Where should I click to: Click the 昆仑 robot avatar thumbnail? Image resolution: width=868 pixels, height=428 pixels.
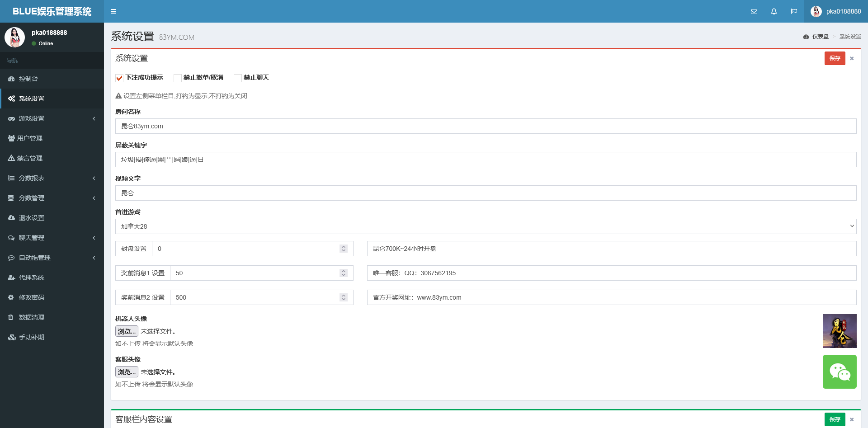tap(840, 331)
